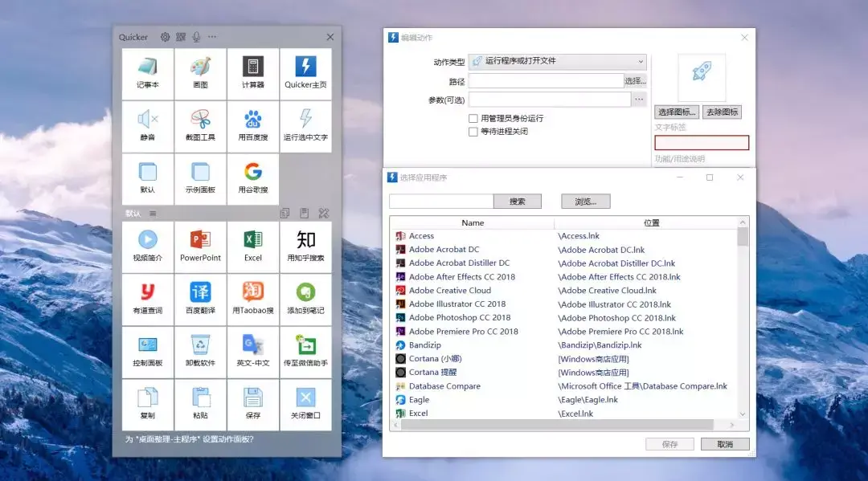Open the 记事本 notepad action
Screen dimensions: 868x481
pyautogui.click(x=148, y=74)
